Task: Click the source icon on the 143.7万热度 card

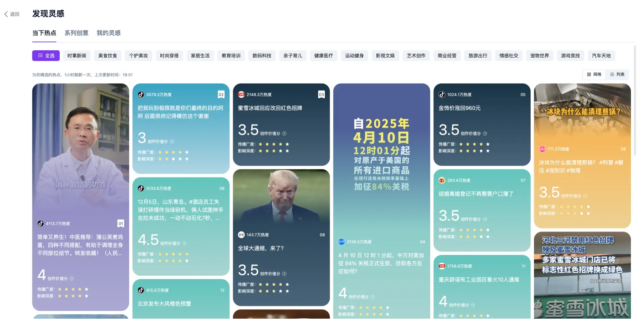Action: click(241, 235)
